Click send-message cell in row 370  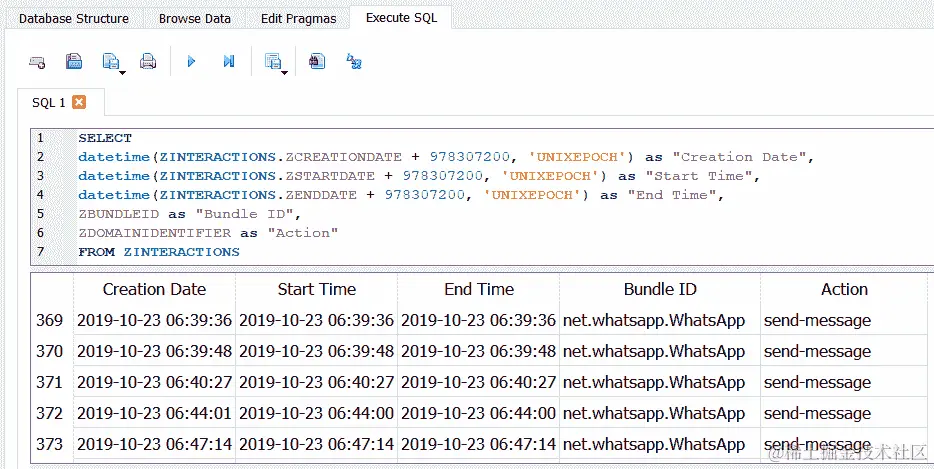(844, 352)
